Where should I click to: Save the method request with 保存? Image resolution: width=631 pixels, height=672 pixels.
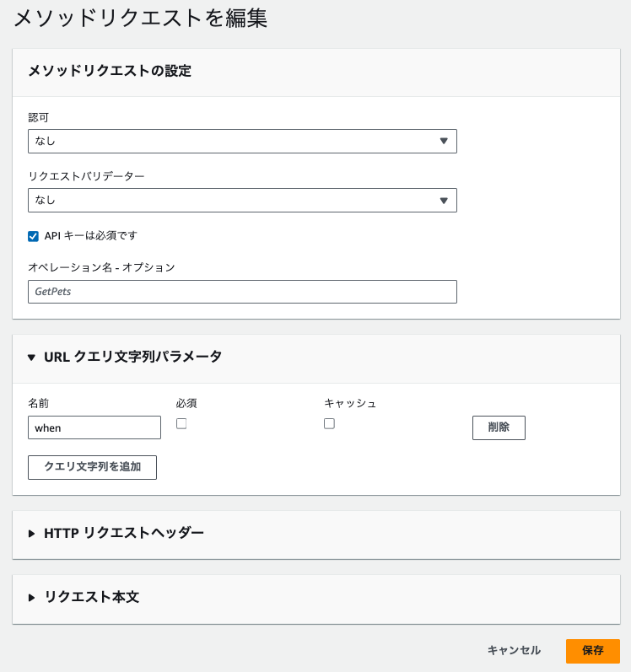pos(592,651)
